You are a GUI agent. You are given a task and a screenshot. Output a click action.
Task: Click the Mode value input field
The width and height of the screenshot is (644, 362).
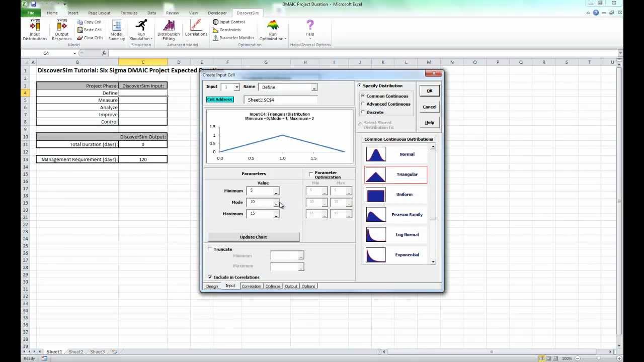[260, 203]
